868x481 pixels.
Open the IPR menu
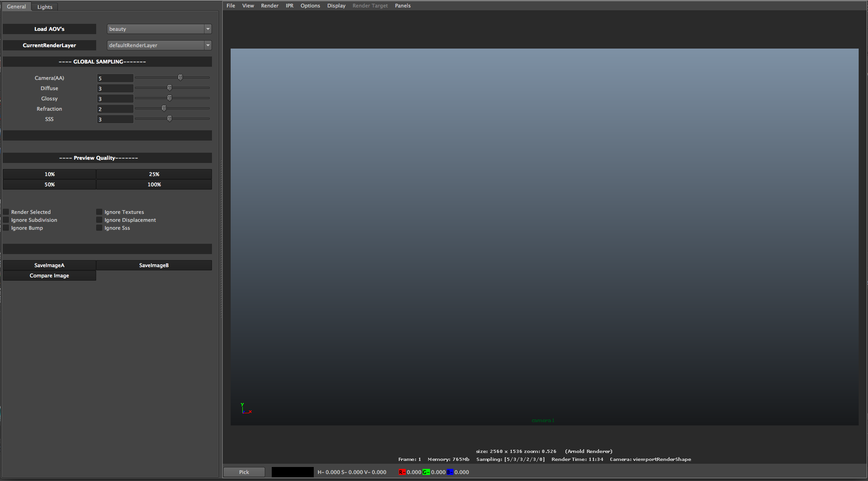pyautogui.click(x=289, y=6)
